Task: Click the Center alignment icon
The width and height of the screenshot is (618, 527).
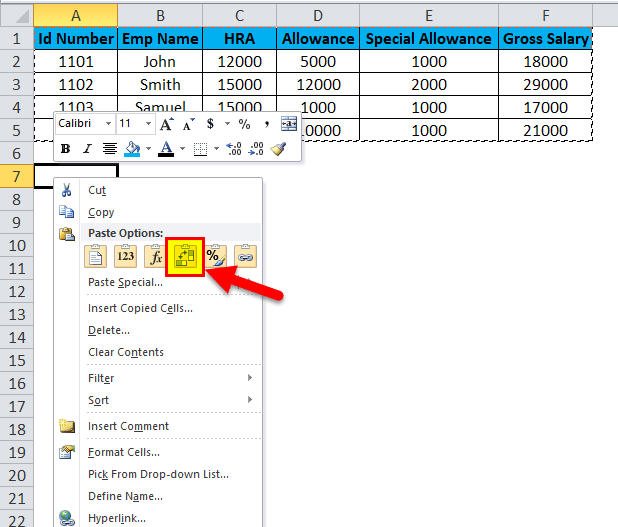Action: click(x=110, y=149)
